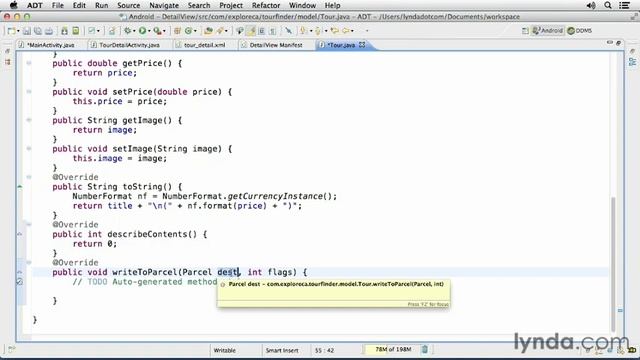640x360 pixels.
Task: Click the green Run button icon
Action: pos(142,31)
